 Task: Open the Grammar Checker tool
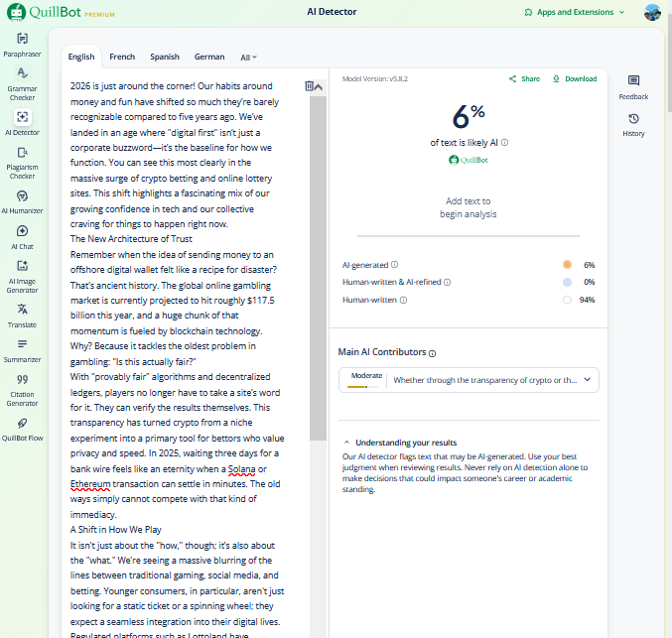coord(22,82)
